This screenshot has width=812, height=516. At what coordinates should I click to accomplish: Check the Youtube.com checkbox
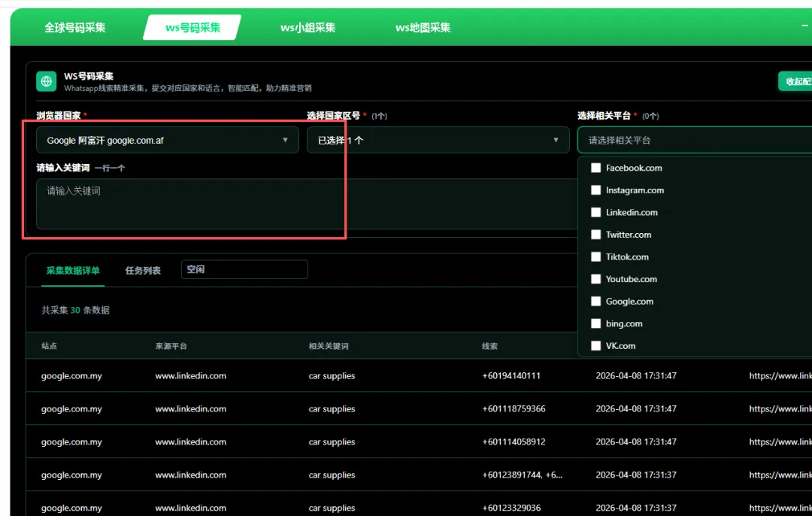(x=596, y=279)
